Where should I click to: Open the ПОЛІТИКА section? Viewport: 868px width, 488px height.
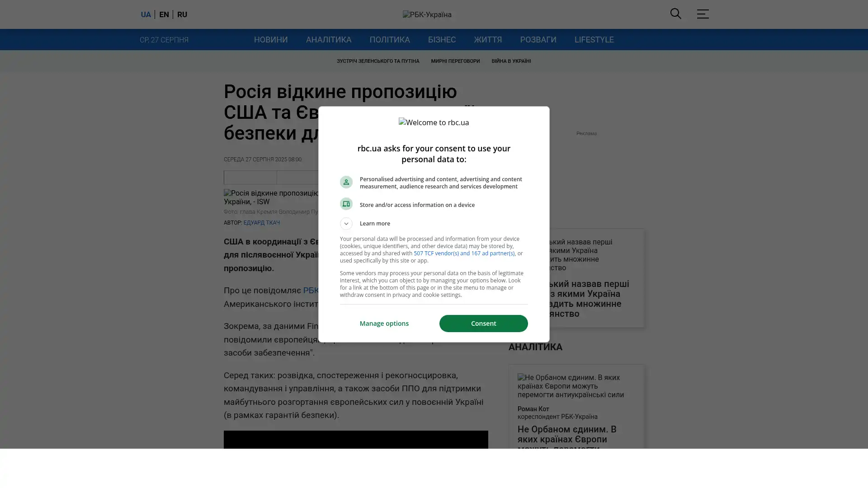tap(389, 40)
